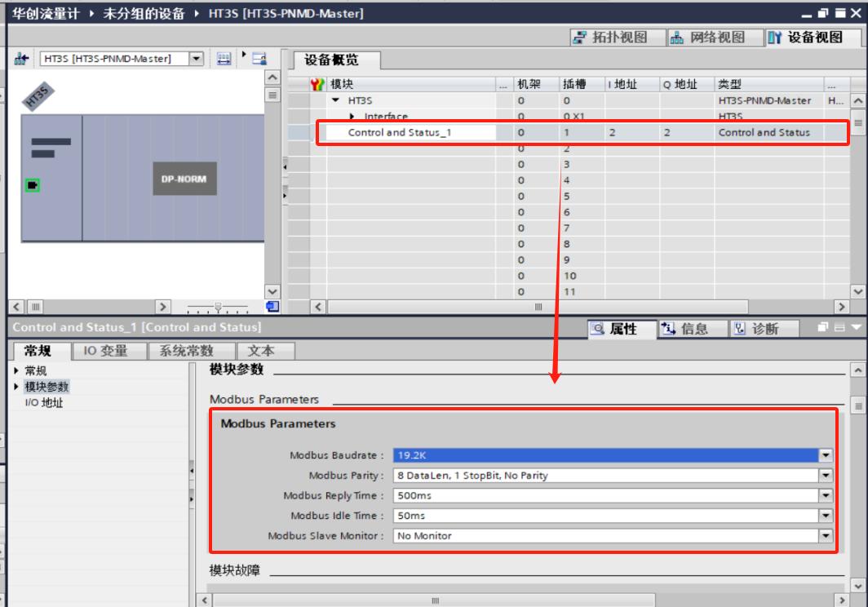Click the go-to-network-view icon beside device selector

[x=21, y=59]
